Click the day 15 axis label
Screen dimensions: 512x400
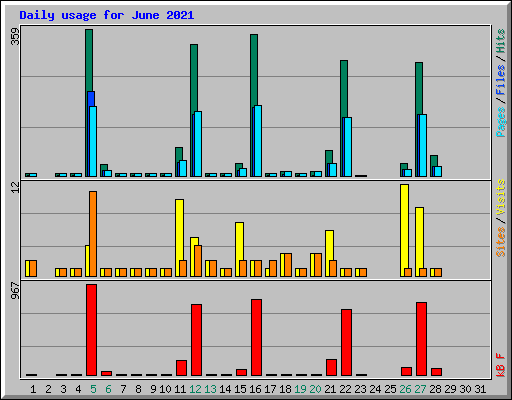pos(240,389)
